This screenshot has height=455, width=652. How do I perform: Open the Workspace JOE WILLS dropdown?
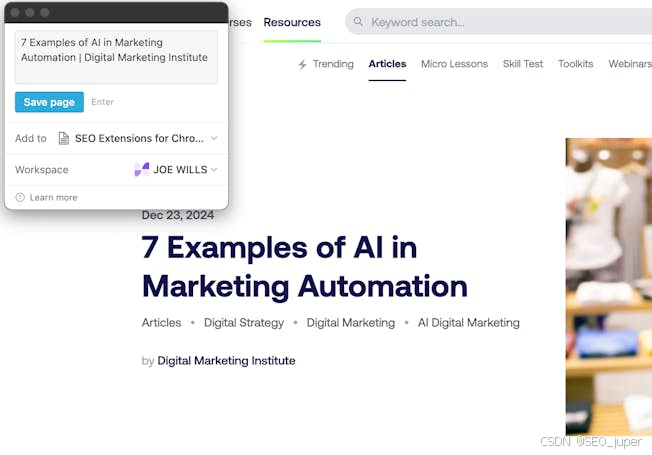point(176,170)
